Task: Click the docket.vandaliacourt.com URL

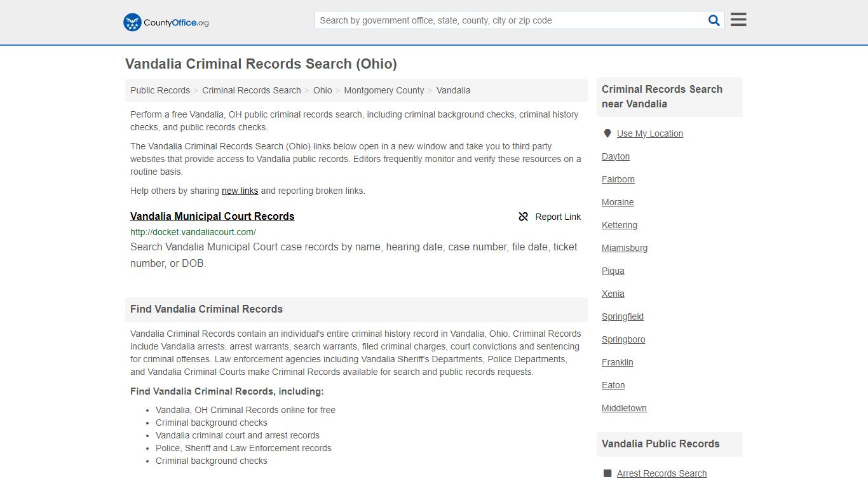Action: point(193,232)
